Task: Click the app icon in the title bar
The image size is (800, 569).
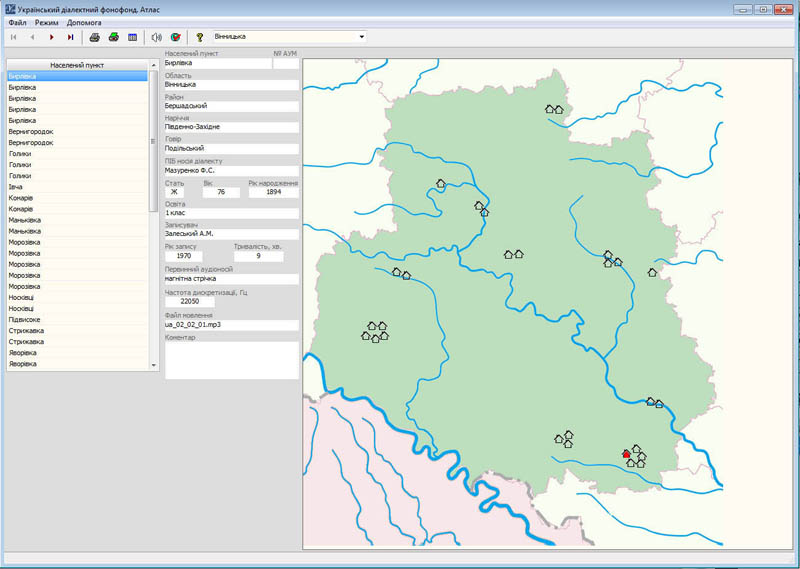Action: coord(10,9)
